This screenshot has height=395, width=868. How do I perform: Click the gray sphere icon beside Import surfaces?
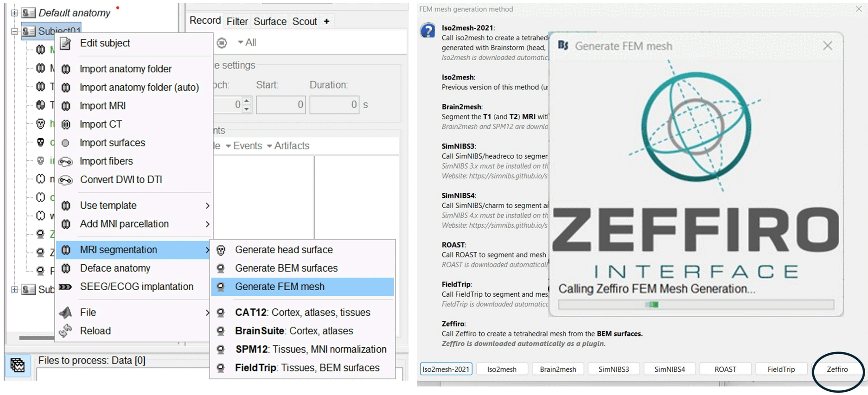pyautogui.click(x=65, y=143)
